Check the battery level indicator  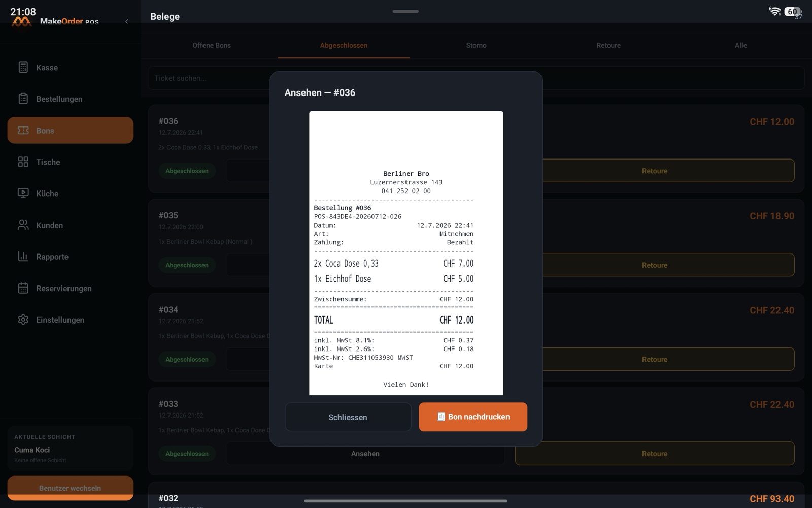(x=793, y=11)
